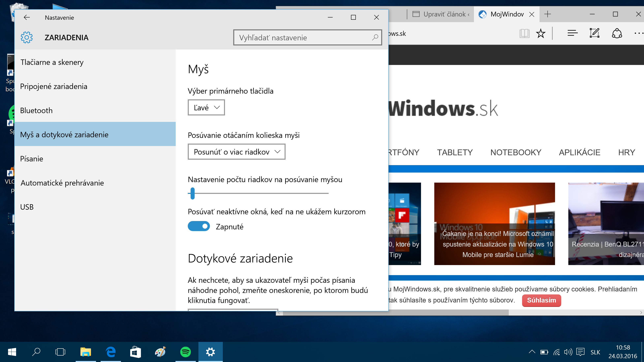Open APLIKÁCIE on the MojWindows site
This screenshot has width=644, height=362.
coord(580,152)
